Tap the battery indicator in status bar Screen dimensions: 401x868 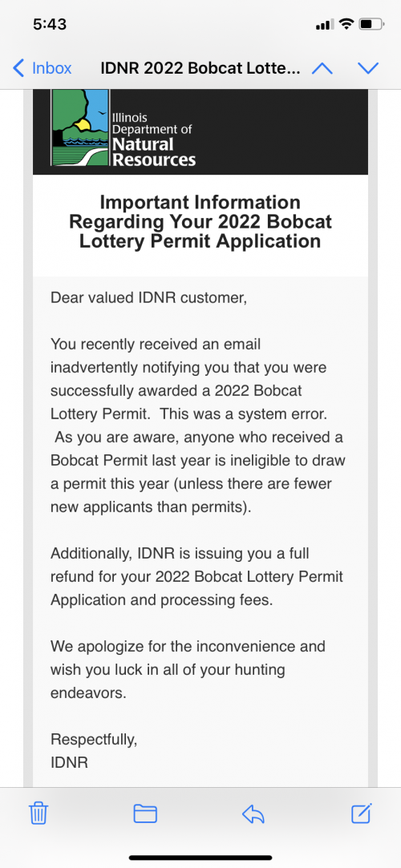tap(371, 24)
